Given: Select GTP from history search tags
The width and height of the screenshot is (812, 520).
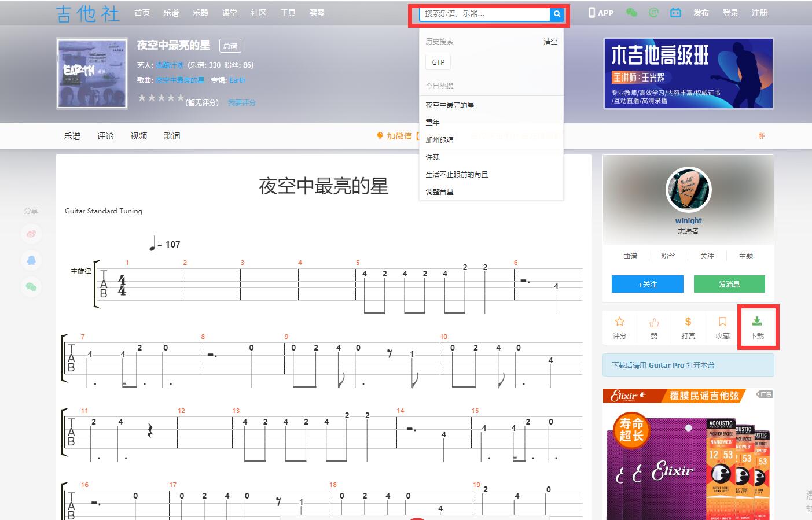Looking at the screenshot, I should pos(438,62).
